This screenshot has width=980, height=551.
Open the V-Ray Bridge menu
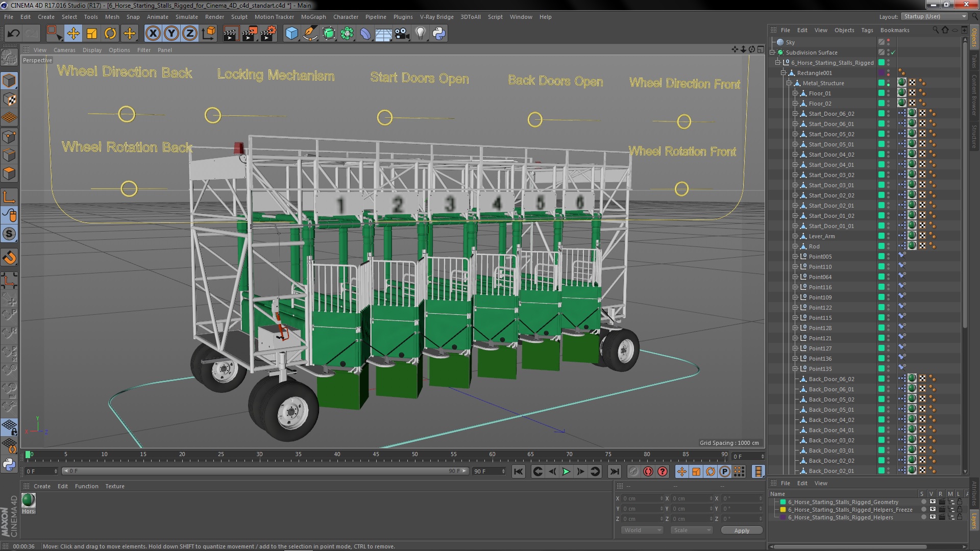point(436,17)
